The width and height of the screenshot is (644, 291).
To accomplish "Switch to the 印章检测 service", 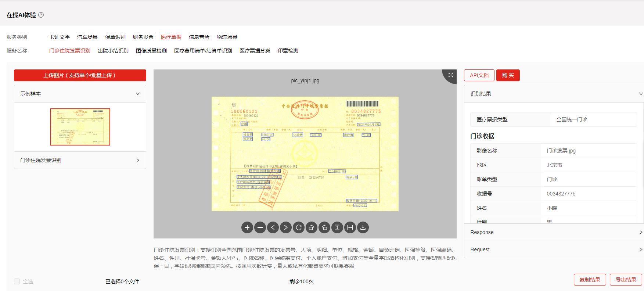I will [x=288, y=51].
